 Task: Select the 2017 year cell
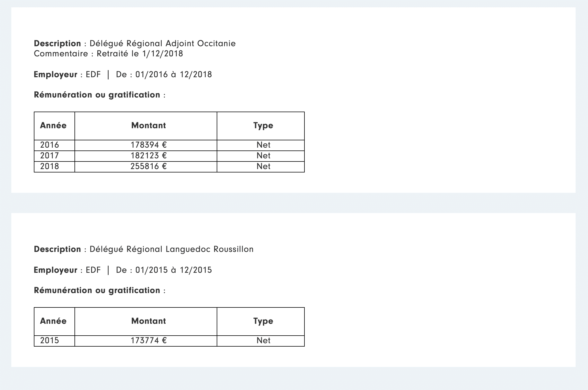[x=50, y=156]
